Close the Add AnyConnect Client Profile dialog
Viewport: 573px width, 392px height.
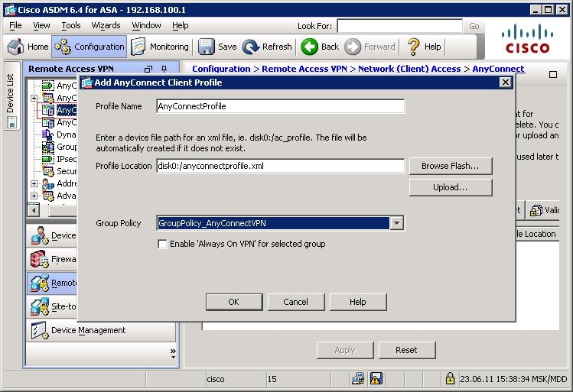tap(506, 83)
